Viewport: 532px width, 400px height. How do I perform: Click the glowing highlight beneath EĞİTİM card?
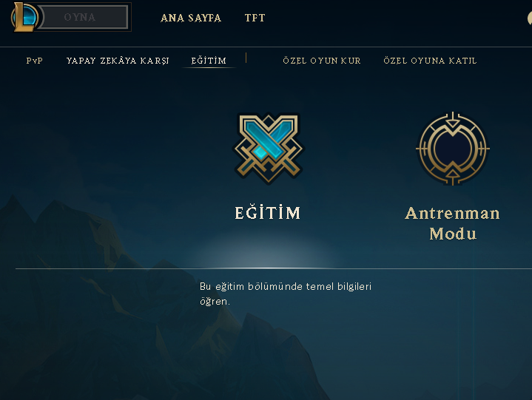[x=268, y=251]
